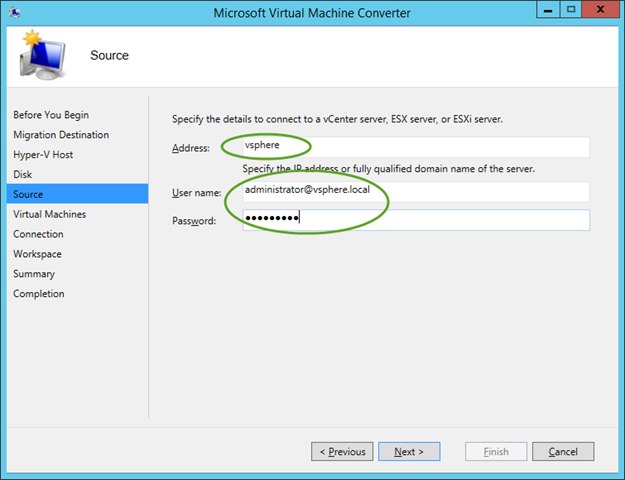Screen dimensions: 625x480
Task: Select the Source step in sidebar
Action: [x=77, y=194]
